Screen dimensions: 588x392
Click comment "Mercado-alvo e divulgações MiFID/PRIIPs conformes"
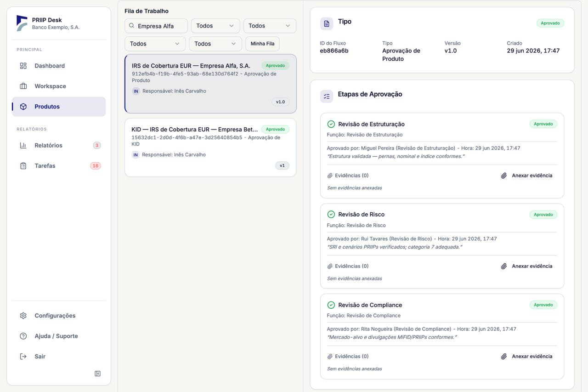[391, 337]
